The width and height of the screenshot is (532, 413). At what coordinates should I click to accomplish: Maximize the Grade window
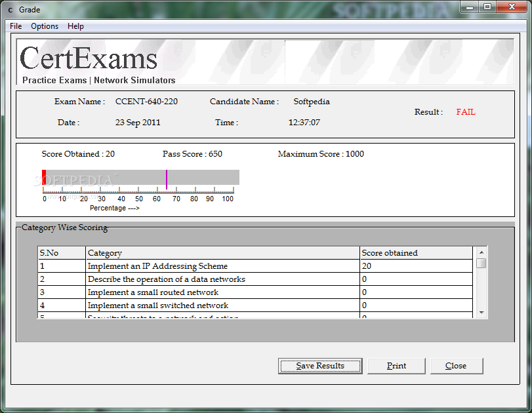click(x=487, y=7)
